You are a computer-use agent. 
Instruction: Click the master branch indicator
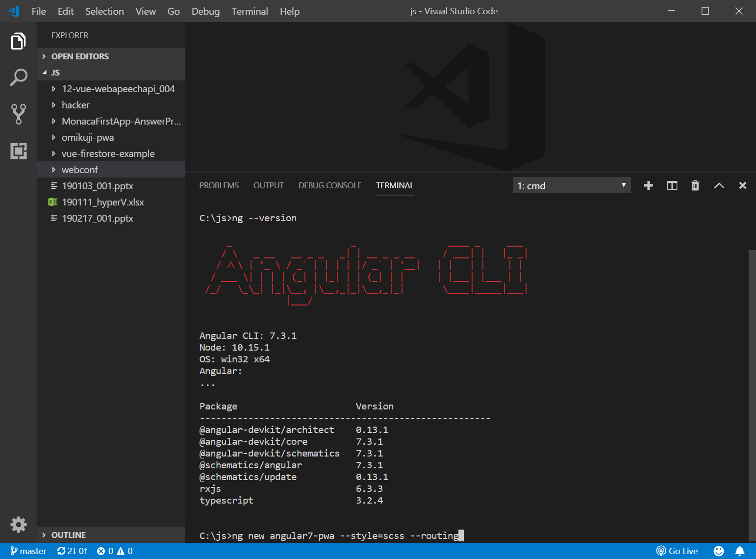click(x=28, y=551)
